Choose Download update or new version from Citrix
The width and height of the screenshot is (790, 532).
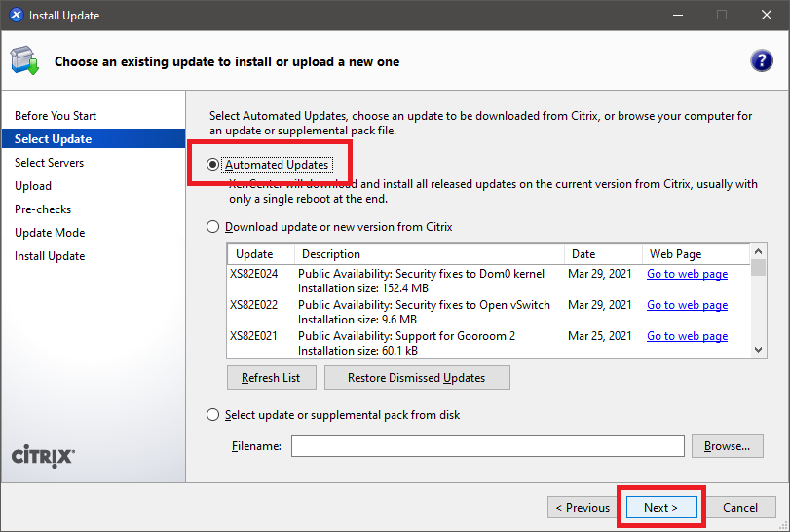(213, 227)
